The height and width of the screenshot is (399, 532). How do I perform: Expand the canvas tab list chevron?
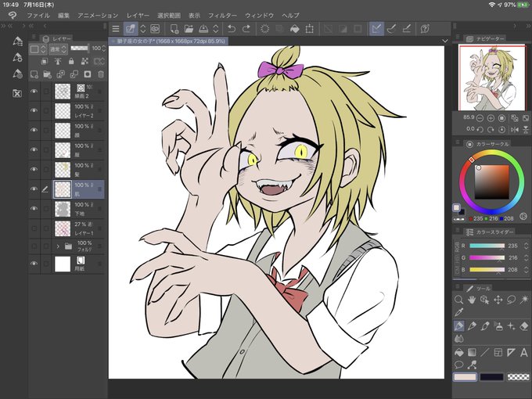[x=445, y=41]
